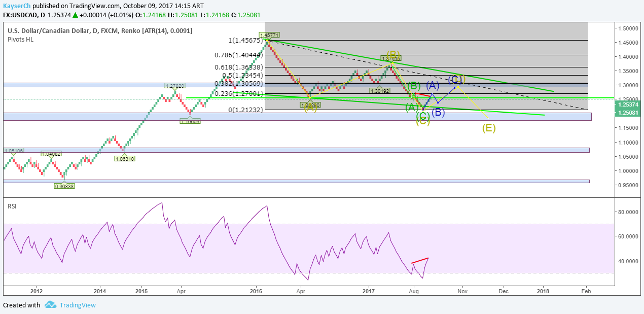The height and width of the screenshot is (314, 644).
Task: Click the 1.27820 pivot high label
Action: tap(174, 86)
